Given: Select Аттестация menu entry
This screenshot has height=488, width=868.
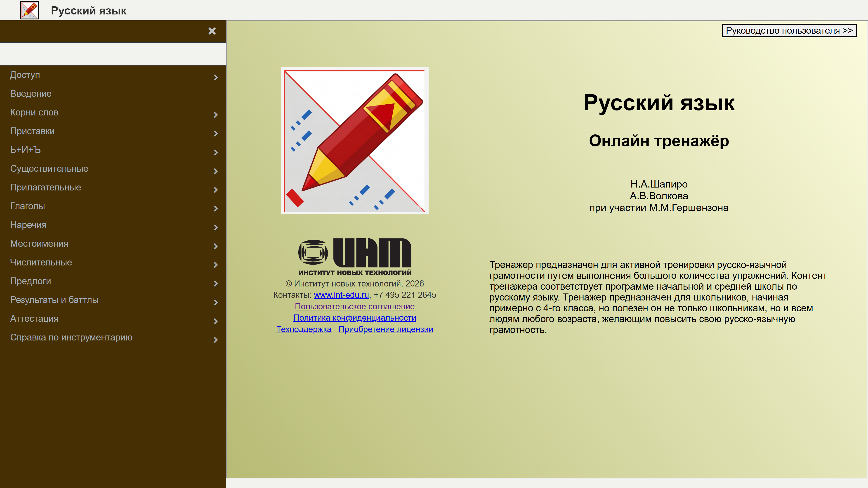Looking at the screenshot, I should 34,319.
